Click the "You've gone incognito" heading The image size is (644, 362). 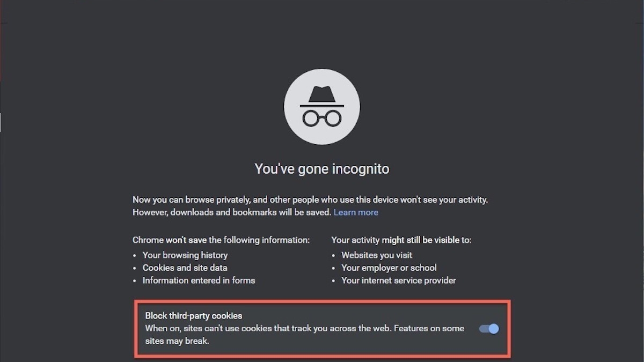pyautogui.click(x=322, y=169)
